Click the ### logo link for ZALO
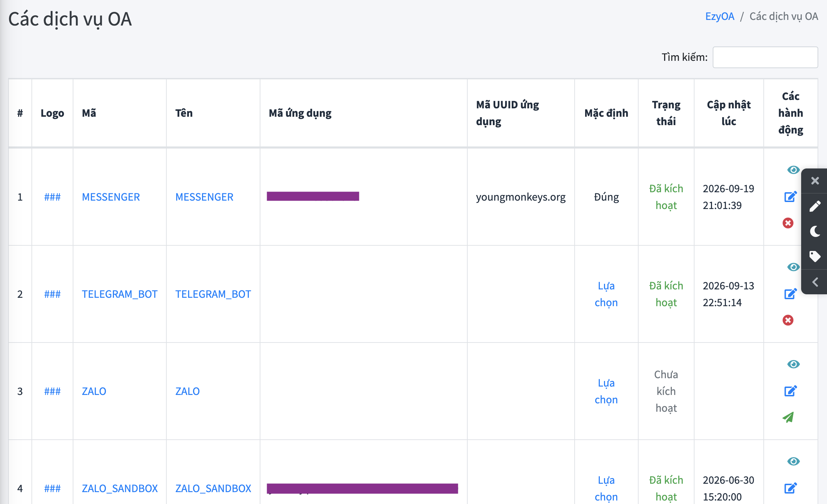Screen dimensions: 827x504 point(52,391)
